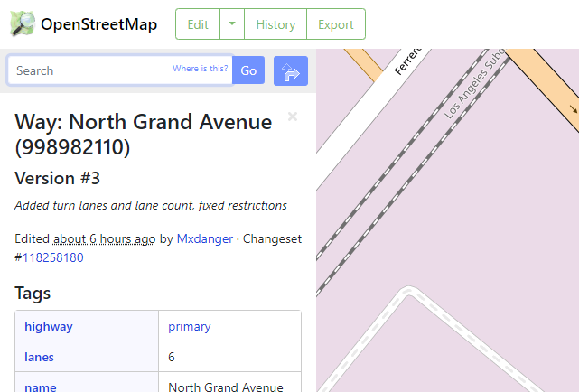Open changeset 118258180 link
Image resolution: width=579 pixels, height=392 pixels.
52,257
